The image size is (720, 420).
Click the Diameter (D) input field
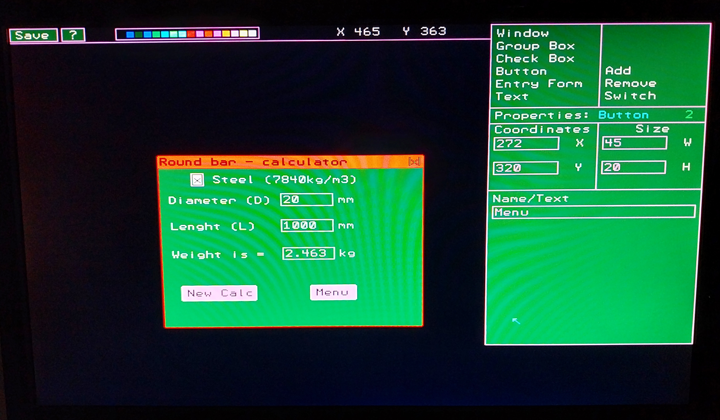[x=306, y=200]
